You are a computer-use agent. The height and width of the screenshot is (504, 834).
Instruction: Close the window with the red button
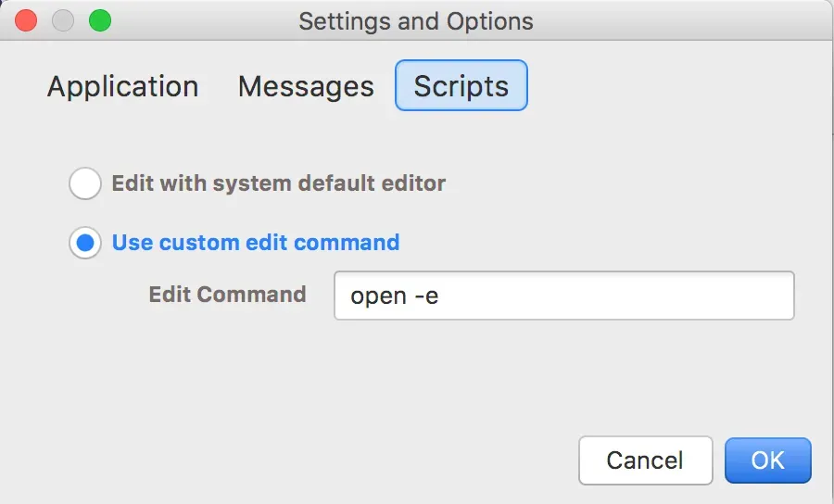(x=26, y=20)
